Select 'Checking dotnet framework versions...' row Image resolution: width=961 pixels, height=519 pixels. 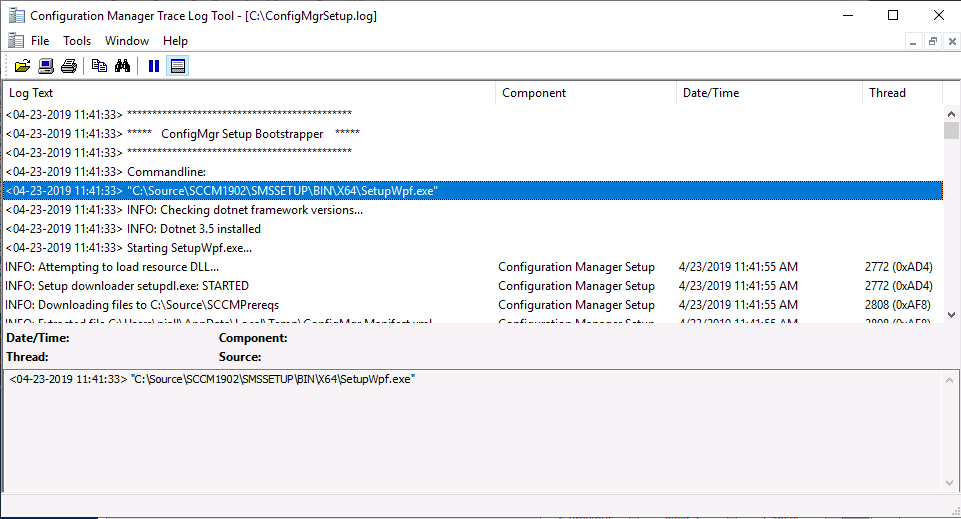click(473, 210)
